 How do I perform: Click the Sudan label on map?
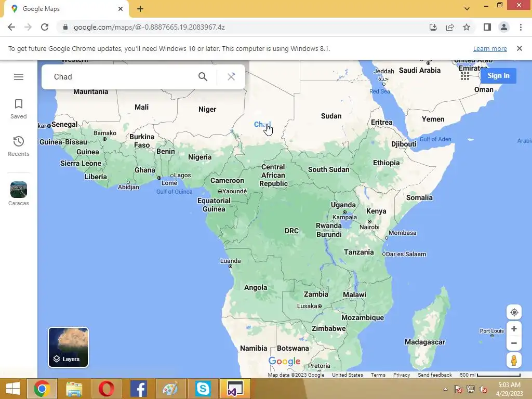coord(331,116)
